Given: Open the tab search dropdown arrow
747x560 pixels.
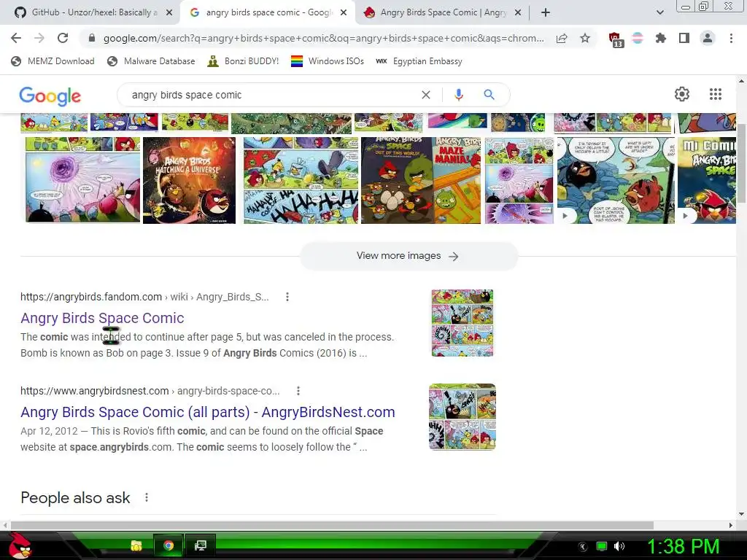Looking at the screenshot, I should point(660,12).
